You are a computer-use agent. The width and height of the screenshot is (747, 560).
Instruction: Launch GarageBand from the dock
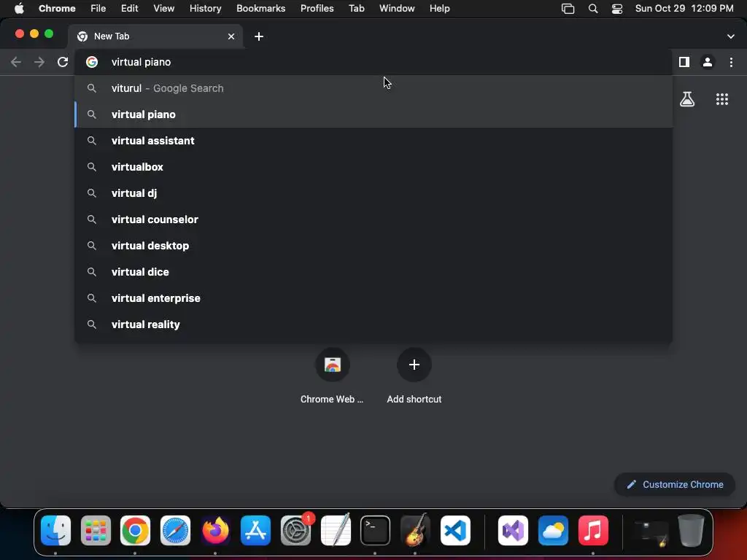pos(415,531)
